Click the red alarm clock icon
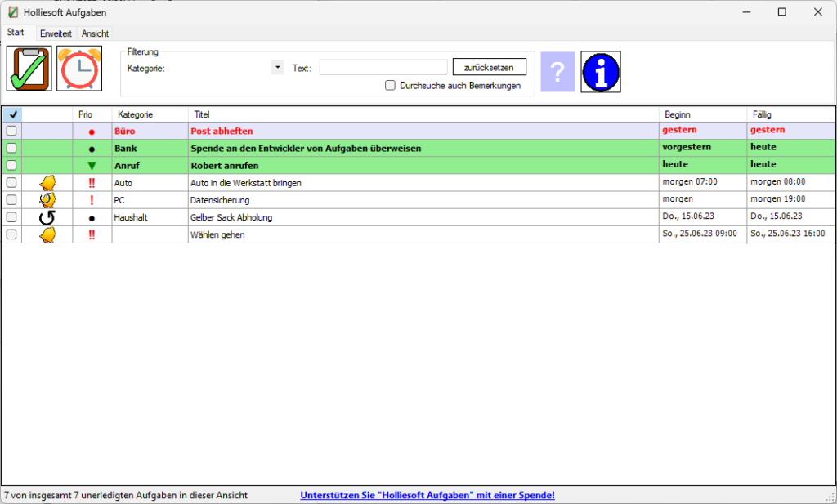The height and width of the screenshot is (504, 837). tap(79, 69)
